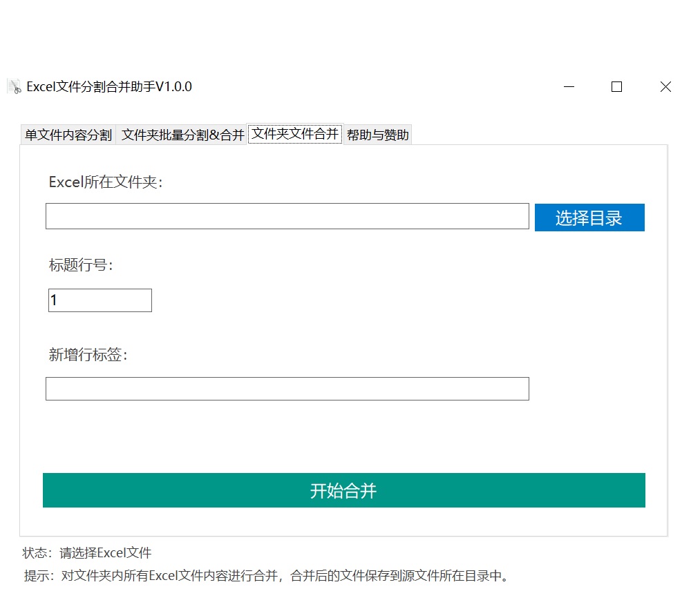Open the 文件夹批量分割&合并 tab
700x589 pixels.
182,135
